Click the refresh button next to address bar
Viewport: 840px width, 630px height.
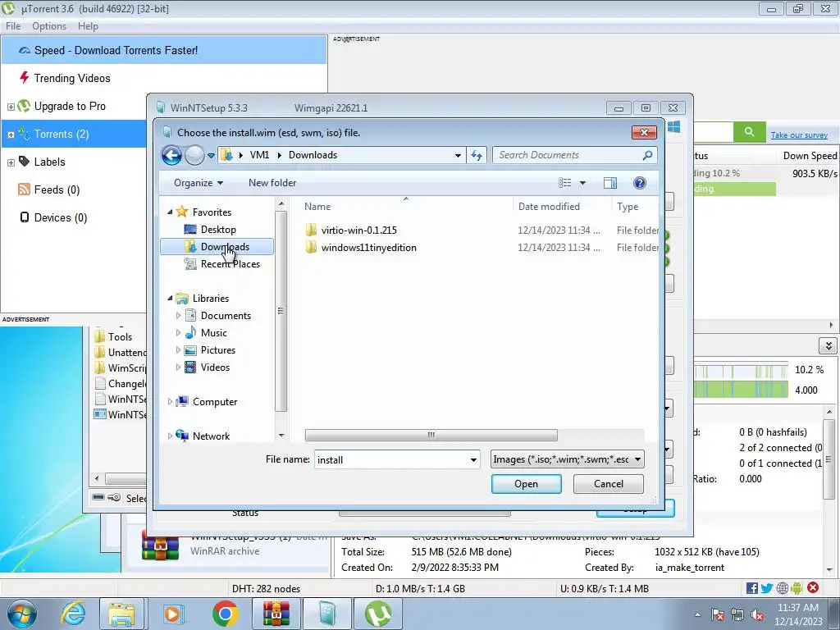tap(477, 155)
